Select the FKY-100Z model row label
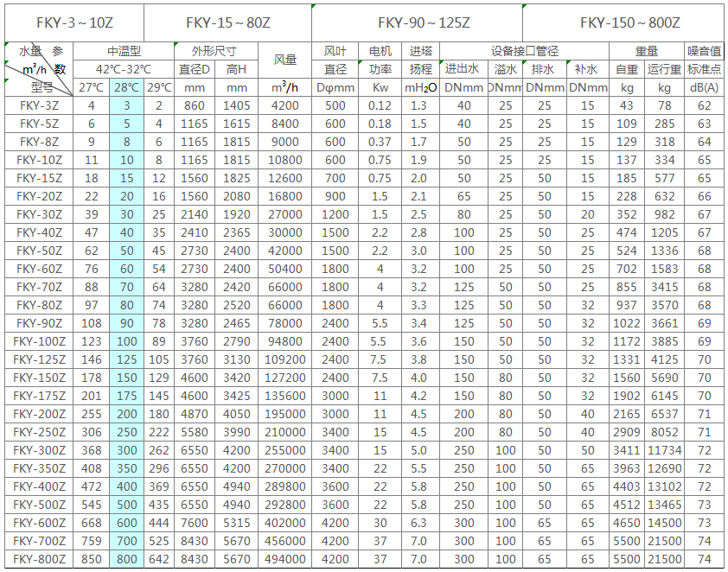This screenshot has height=572, width=728. [39, 341]
